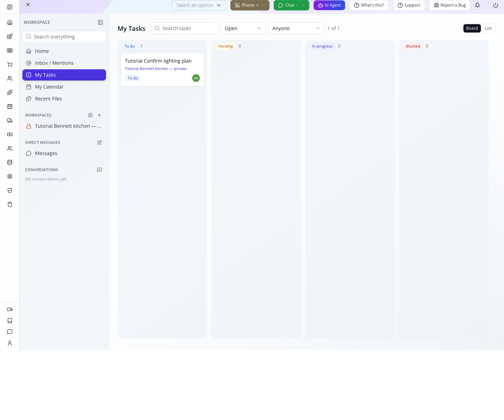Viewport: 504px width, 420px height.
Task: Start a new conversation icon
Action: 99,170
